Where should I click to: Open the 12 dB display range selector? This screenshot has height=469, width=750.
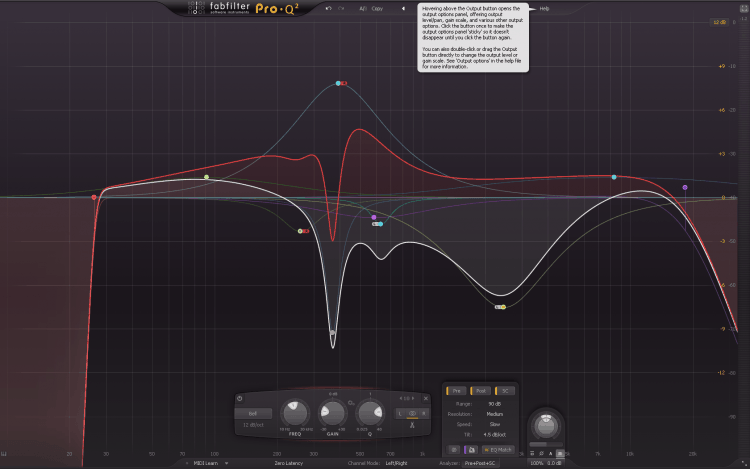click(719, 22)
